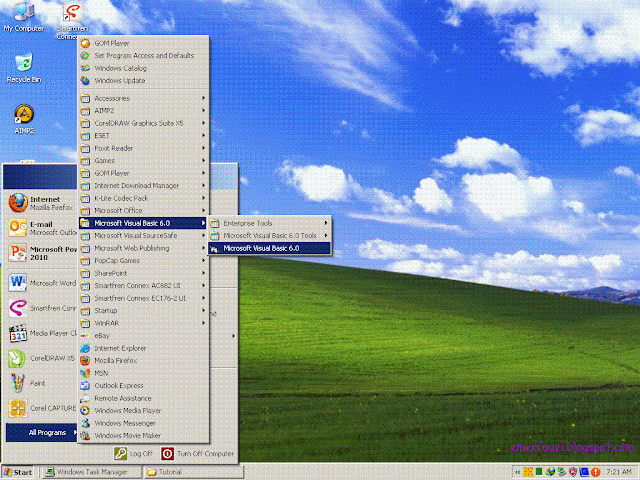The image size is (640, 480).
Task: Click Turn Off Computer button
Action: [198, 453]
